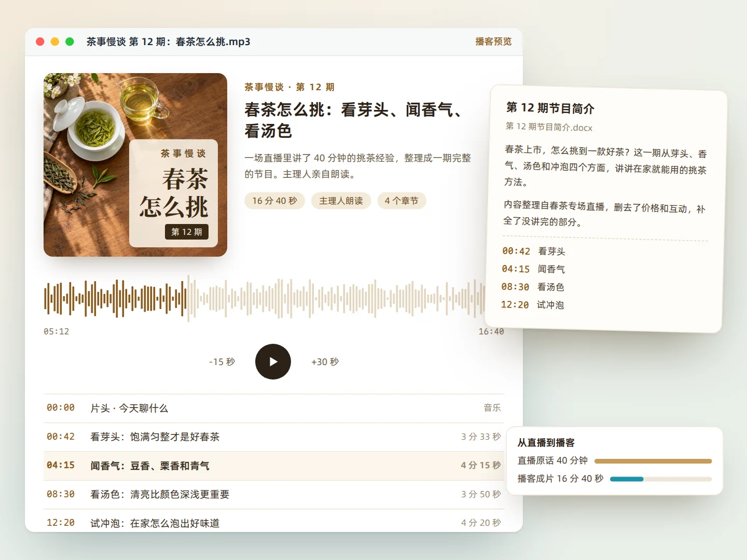
Task: Click the episode title 春茶怎么挑：看芽头、闻香气、看汤色
Action: click(x=353, y=120)
